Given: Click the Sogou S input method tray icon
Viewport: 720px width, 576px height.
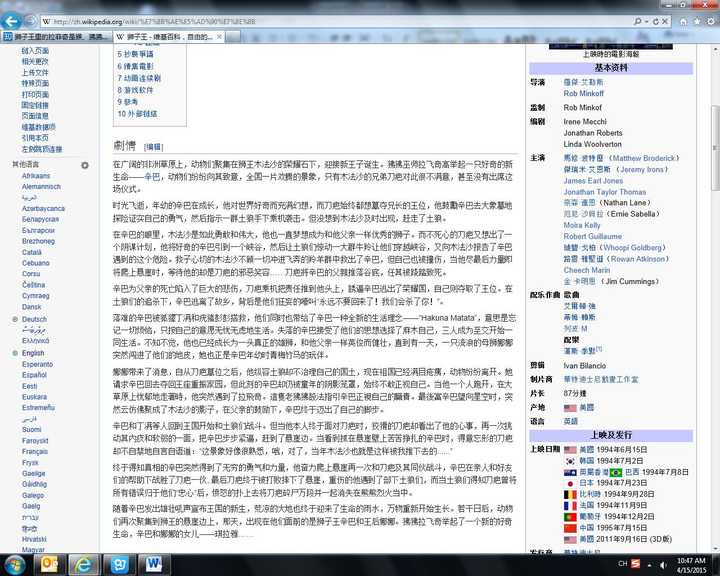Looking at the screenshot, I should coord(636,564).
